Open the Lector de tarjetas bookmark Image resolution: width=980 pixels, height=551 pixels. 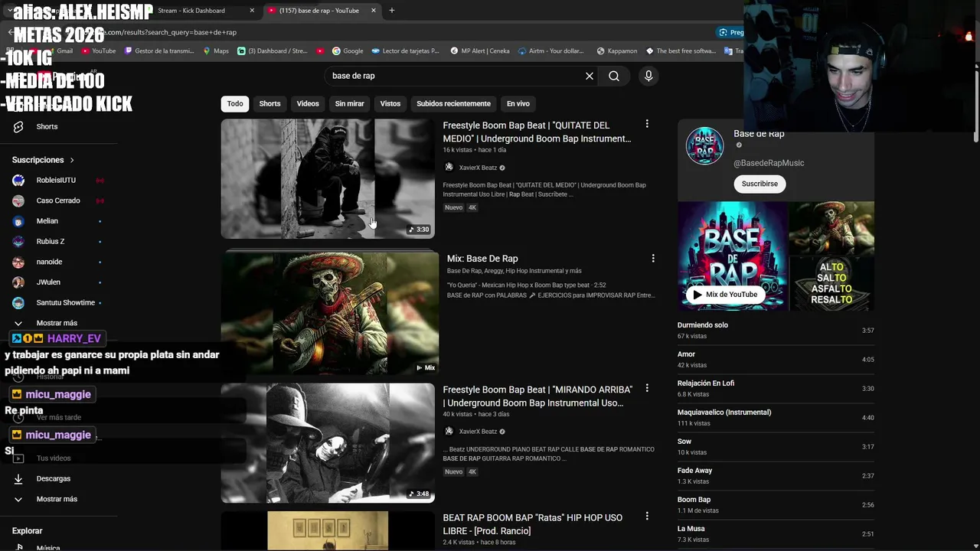pos(405,51)
